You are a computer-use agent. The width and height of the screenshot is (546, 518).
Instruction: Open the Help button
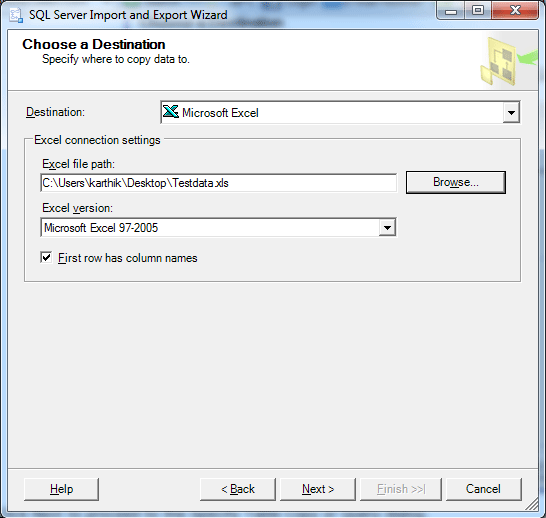[61, 489]
